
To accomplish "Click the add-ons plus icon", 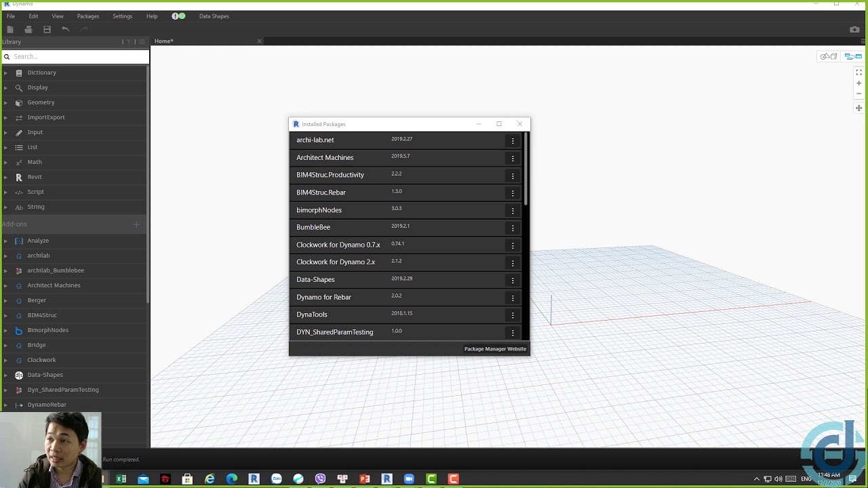I will [x=136, y=224].
